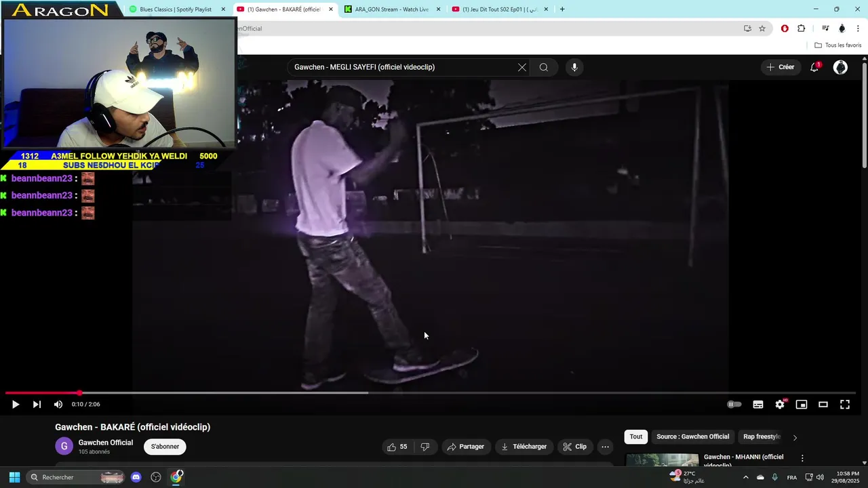This screenshot has width=868, height=488.
Task: Click the video title Gawchen - BAKARÉ
Action: [x=133, y=427]
